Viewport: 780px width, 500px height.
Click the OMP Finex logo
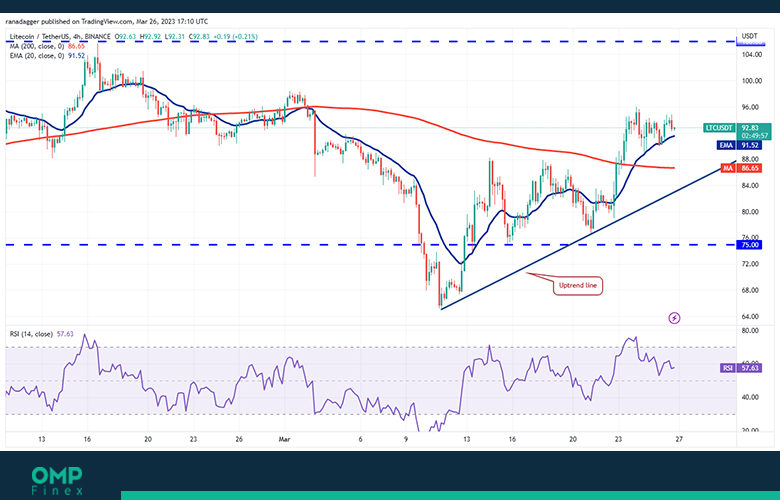coord(57,481)
